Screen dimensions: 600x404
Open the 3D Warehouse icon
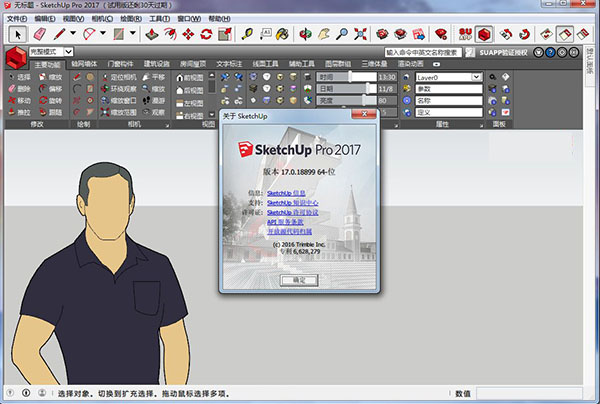click(382, 34)
